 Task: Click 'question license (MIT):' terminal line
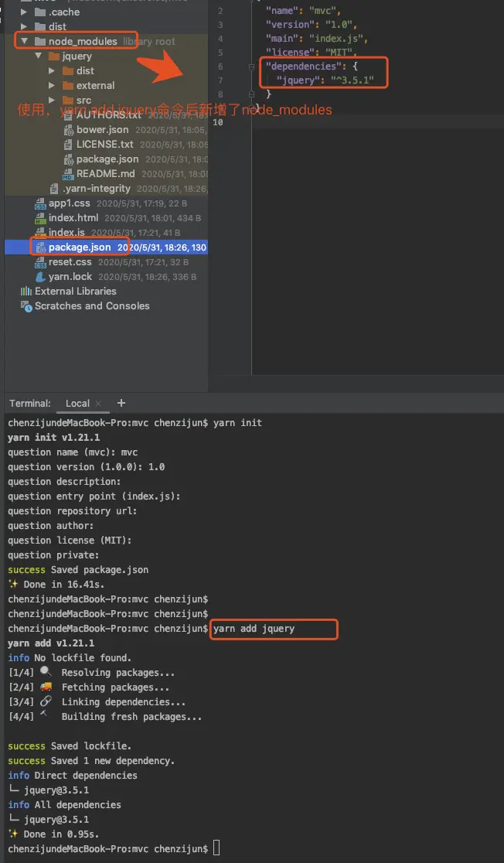tap(70, 541)
